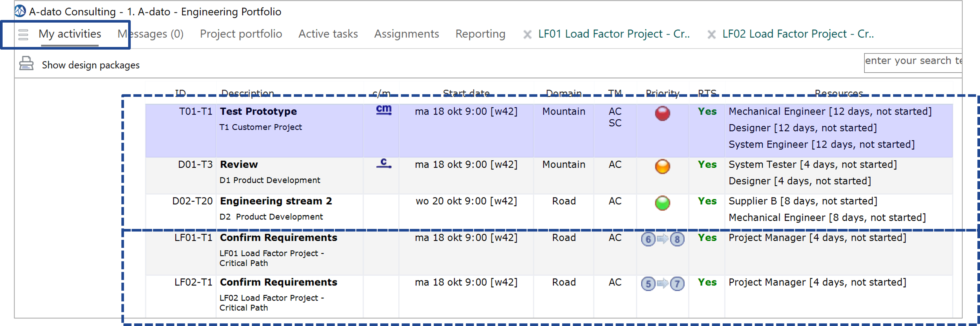Open LF02 Load Factor Project tab
980x326 pixels.
pos(798,34)
